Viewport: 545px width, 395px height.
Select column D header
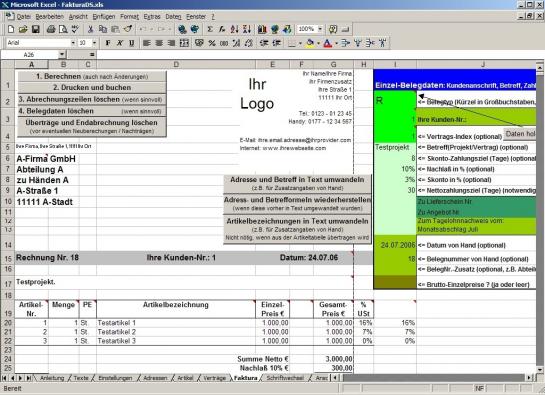(176, 64)
